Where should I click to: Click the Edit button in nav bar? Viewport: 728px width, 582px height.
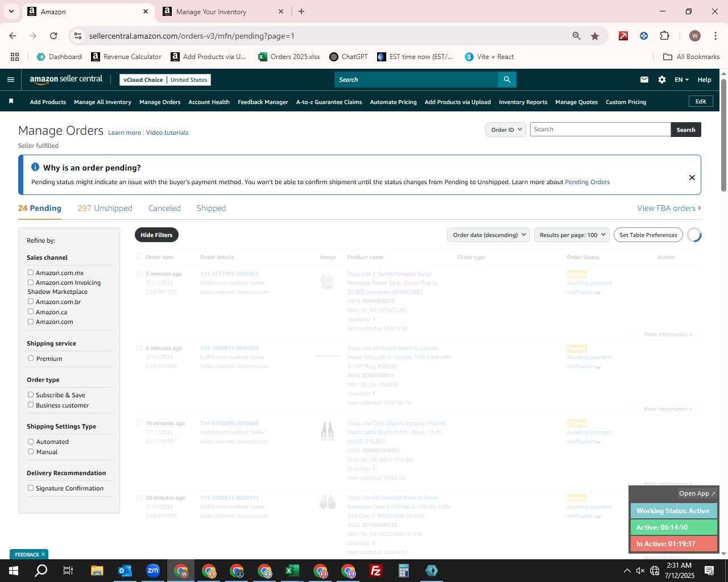point(701,101)
